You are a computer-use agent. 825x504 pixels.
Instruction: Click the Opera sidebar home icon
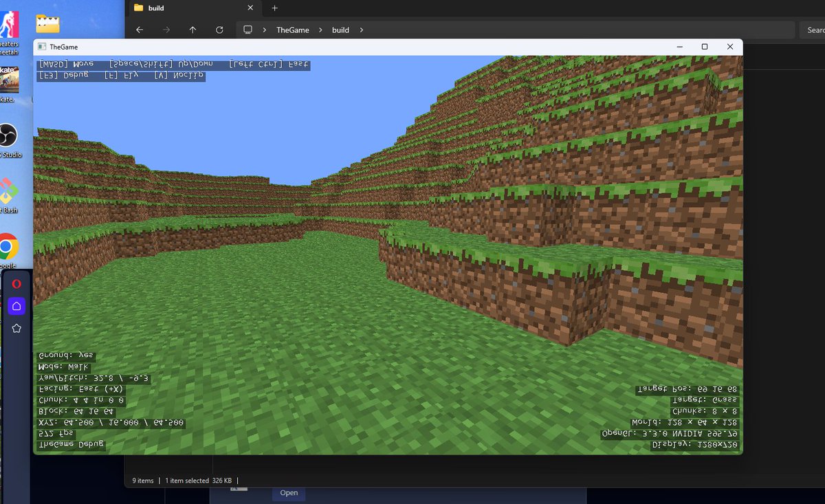coord(16,306)
